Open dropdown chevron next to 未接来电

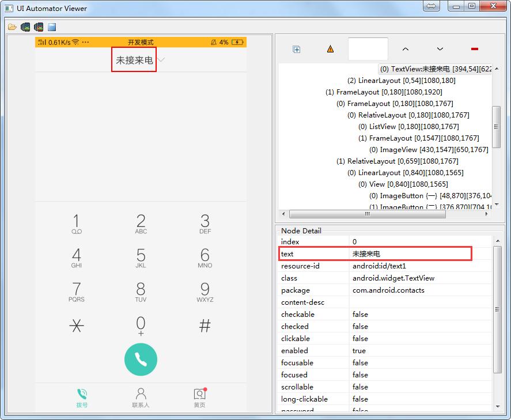coord(161,59)
